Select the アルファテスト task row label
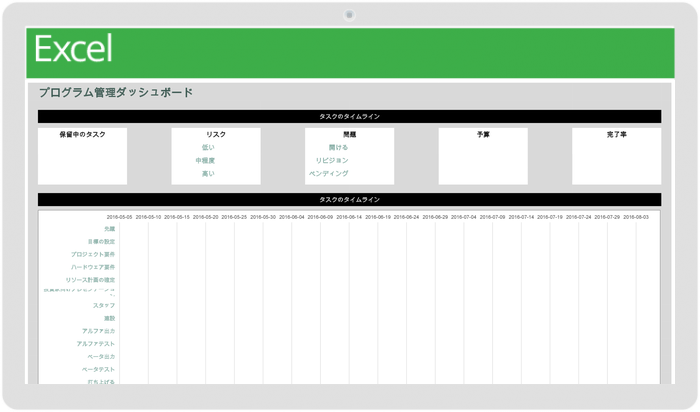700x412 pixels. coord(96,344)
